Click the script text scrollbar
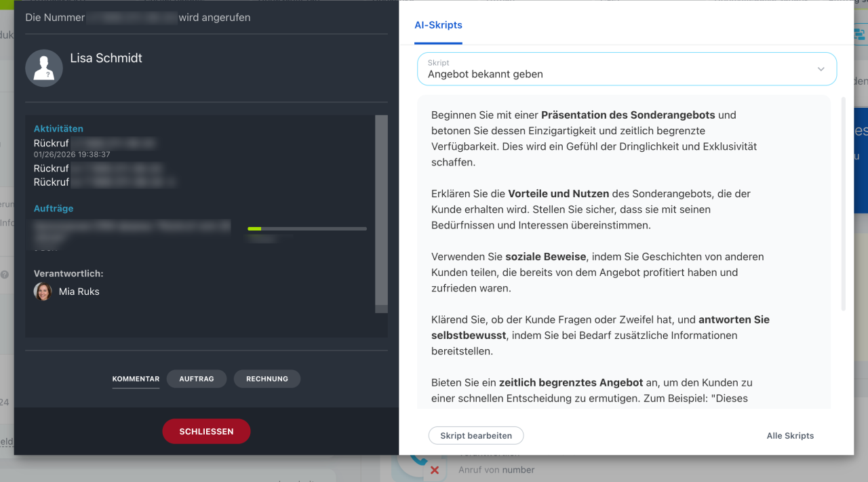Viewport: 868px width, 482px height. click(844, 203)
